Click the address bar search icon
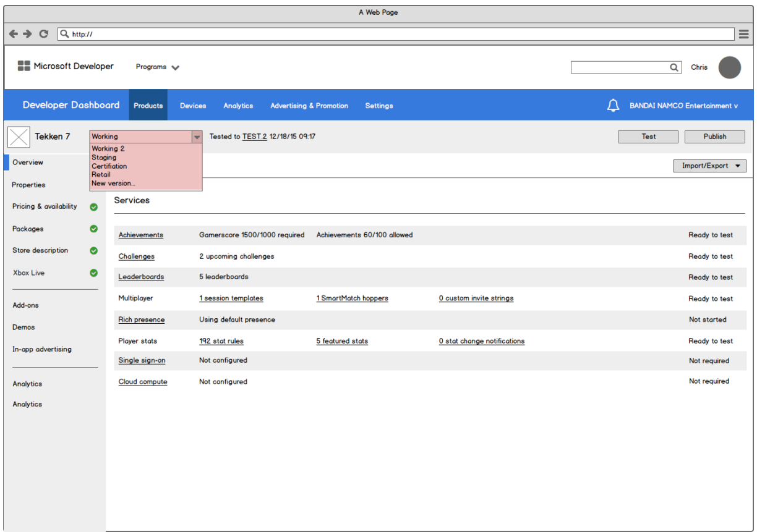Image resolution: width=757 pixels, height=532 pixels. pos(64,34)
